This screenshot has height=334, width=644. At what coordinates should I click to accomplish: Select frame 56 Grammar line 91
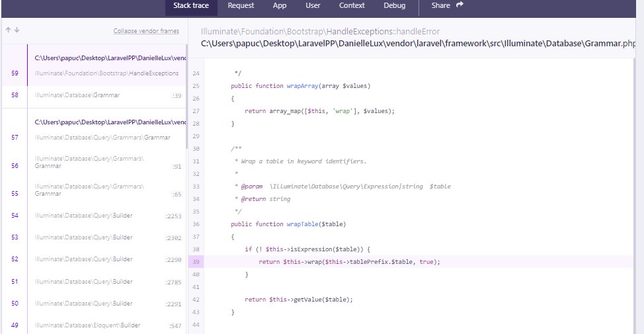click(99, 163)
